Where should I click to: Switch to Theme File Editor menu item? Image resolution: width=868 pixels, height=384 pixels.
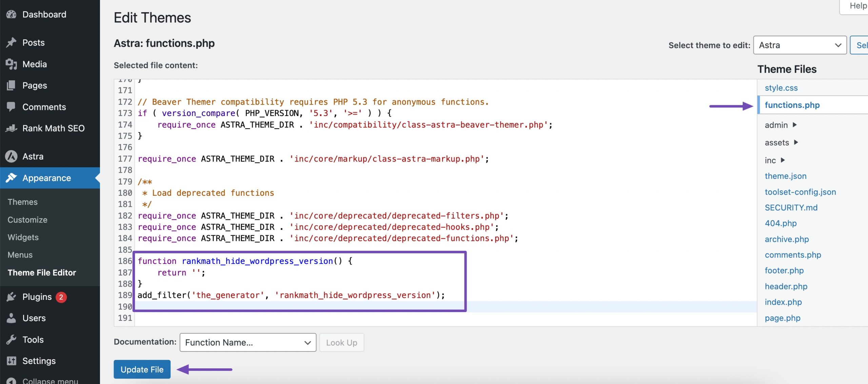pos(42,272)
